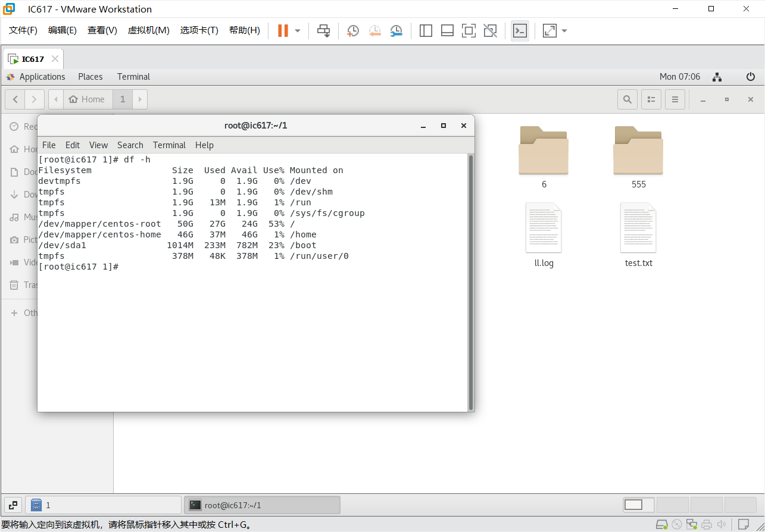
Task: Click the right path-bar scroll arrow after '1'
Action: (x=140, y=99)
